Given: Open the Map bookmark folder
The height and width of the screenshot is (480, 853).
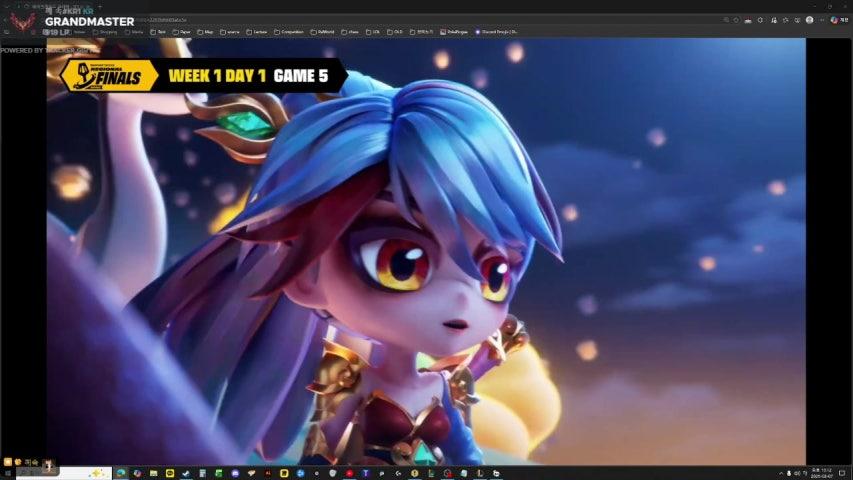Looking at the screenshot, I should pyautogui.click(x=205, y=32).
